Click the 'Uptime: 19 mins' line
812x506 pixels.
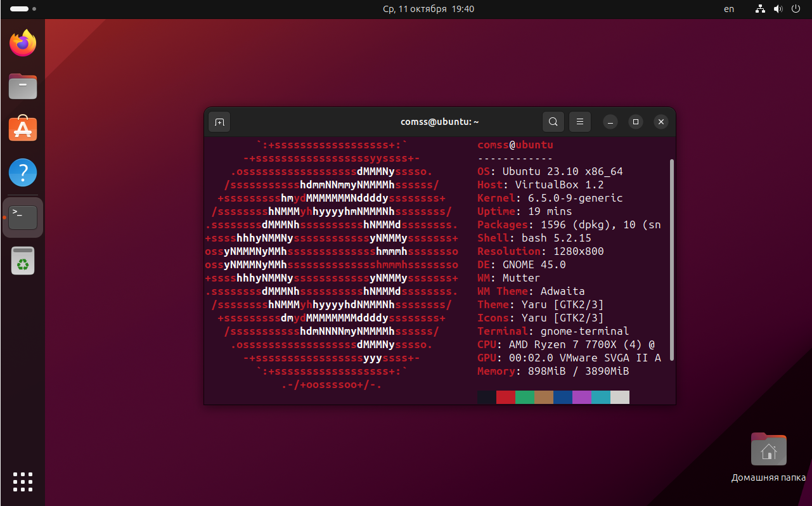pos(525,211)
